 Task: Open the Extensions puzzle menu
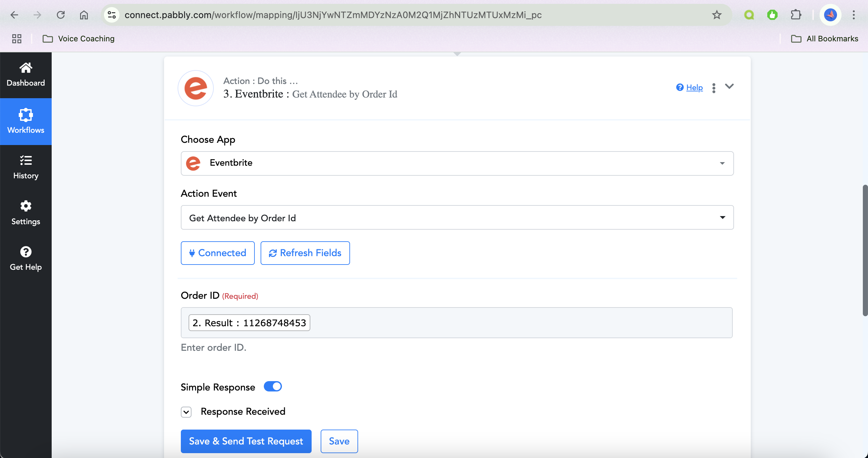[x=796, y=15]
